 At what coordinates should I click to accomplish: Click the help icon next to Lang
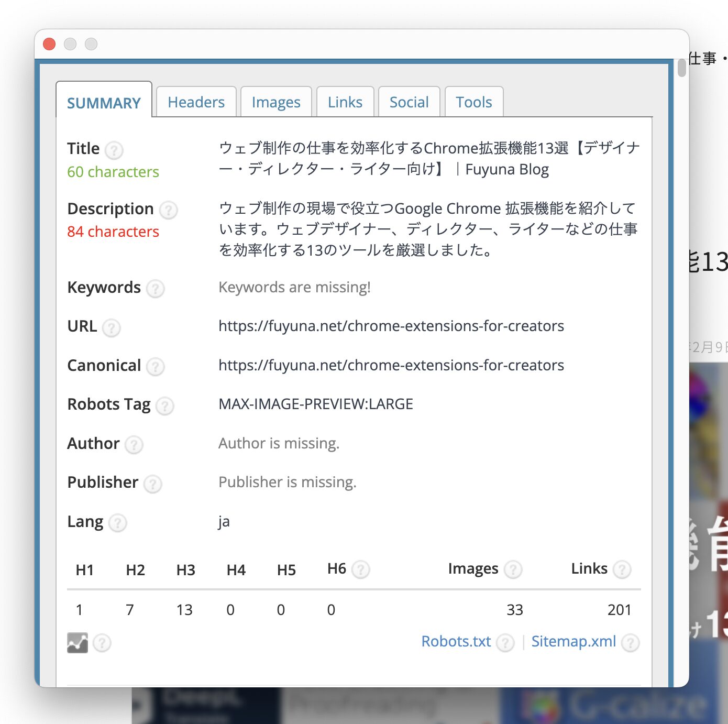point(117,523)
